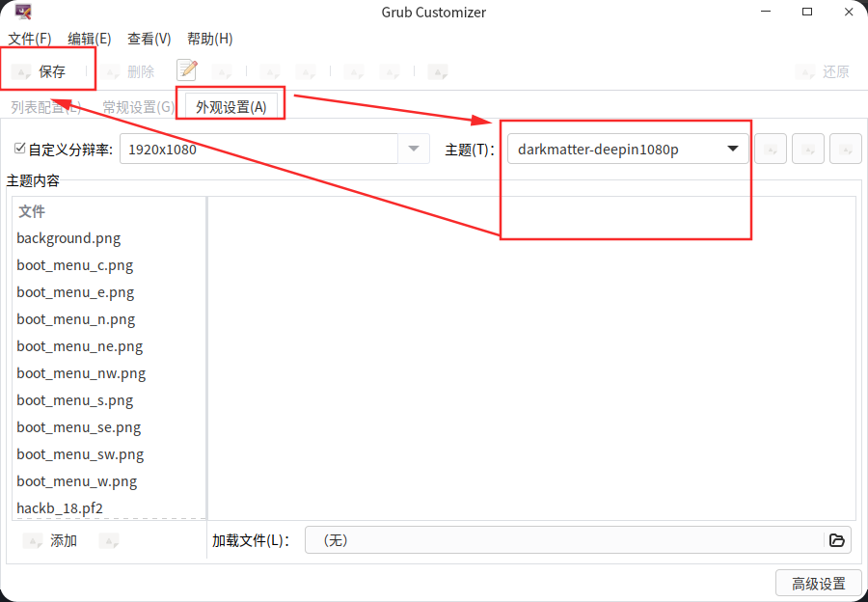Image resolution: width=868 pixels, height=602 pixels.
Task: Maximize the Grub Customizer window
Action: [807, 12]
